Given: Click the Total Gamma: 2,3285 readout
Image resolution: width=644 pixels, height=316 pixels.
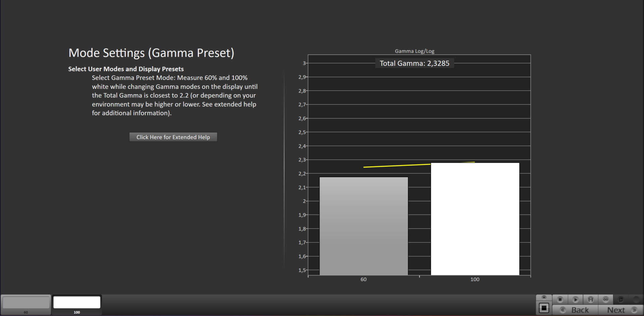Looking at the screenshot, I should (x=414, y=63).
